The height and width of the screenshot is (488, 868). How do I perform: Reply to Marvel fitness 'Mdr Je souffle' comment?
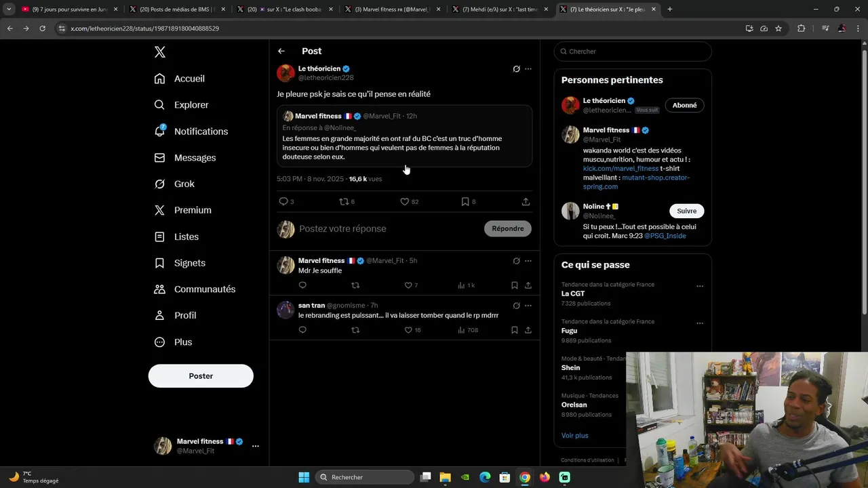tap(302, 285)
